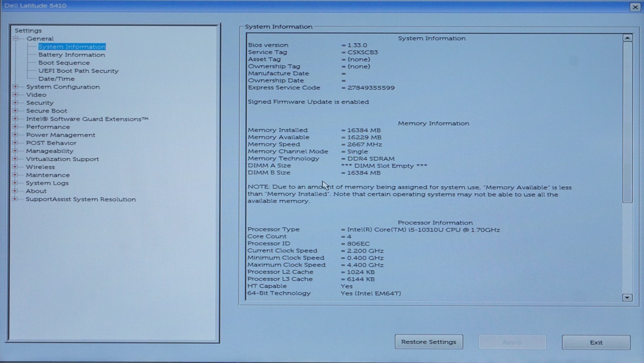Select the Power Management tree label

coord(61,135)
